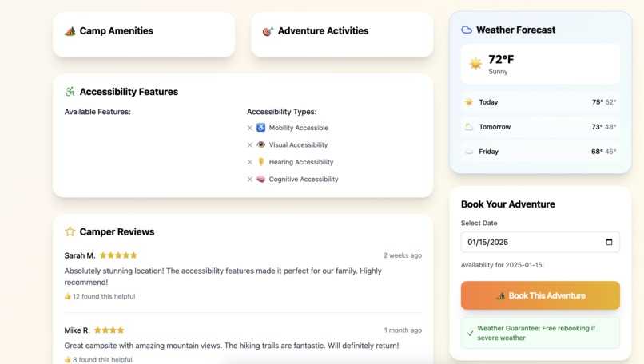Toggle the Hearing Accessibility option
644x364 pixels.
(300, 162)
